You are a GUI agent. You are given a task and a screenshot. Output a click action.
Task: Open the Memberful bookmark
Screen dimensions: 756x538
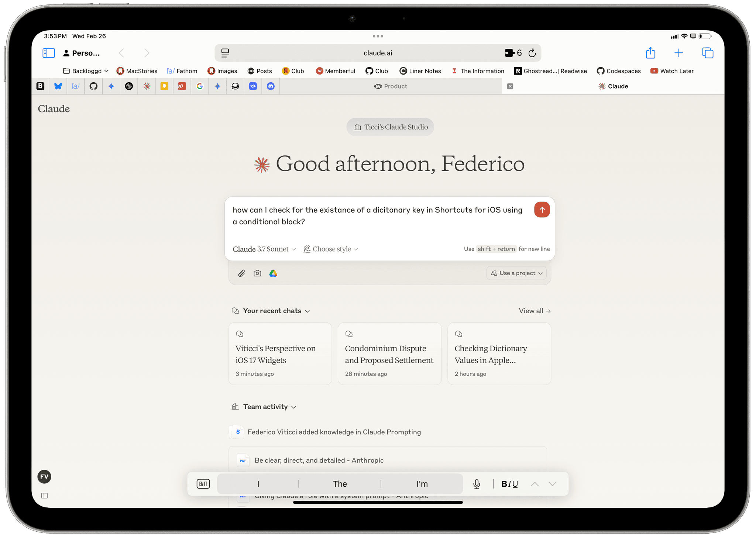[336, 71]
